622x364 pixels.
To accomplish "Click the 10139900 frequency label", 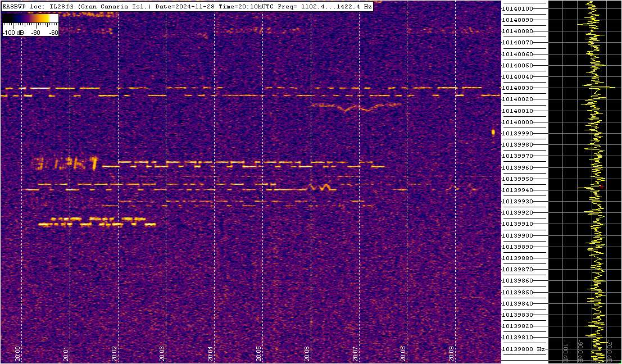I will (x=517, y=235).
